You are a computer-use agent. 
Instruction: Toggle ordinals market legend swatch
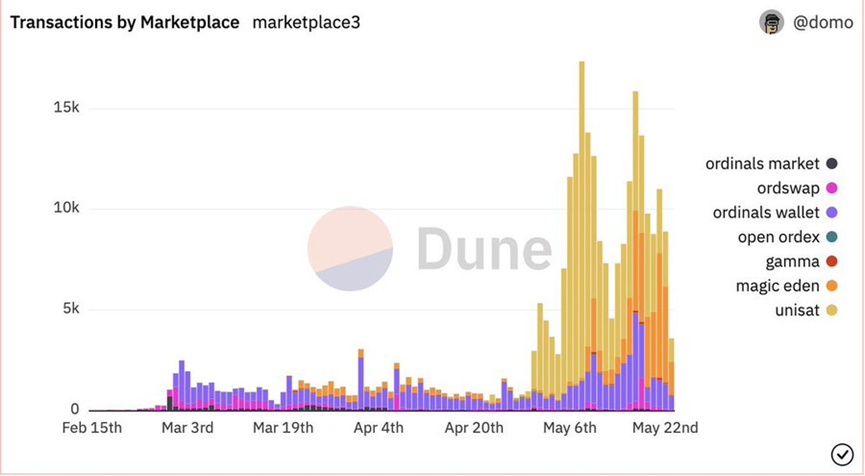[831, 164]
